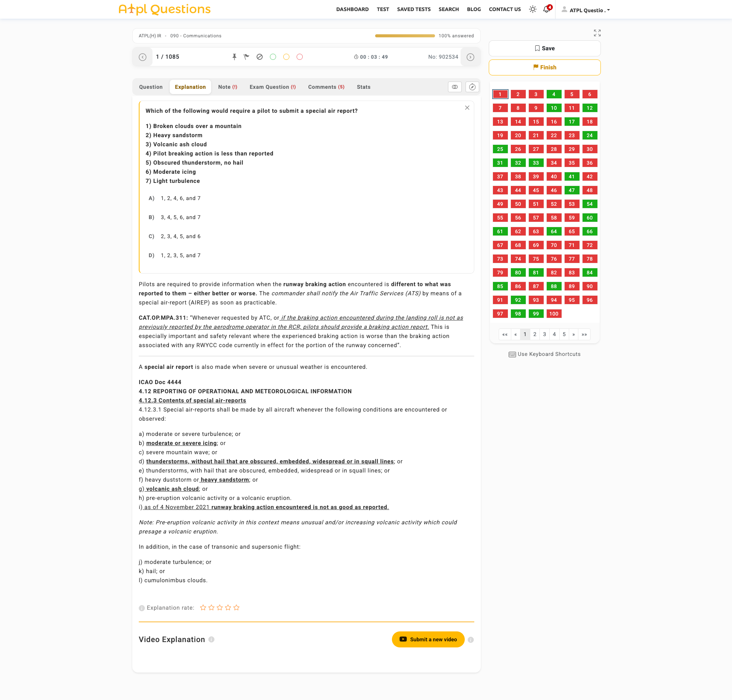Go to next question arrow
The width and height of the screenshot is (732, 700).
tap(470, 57)
